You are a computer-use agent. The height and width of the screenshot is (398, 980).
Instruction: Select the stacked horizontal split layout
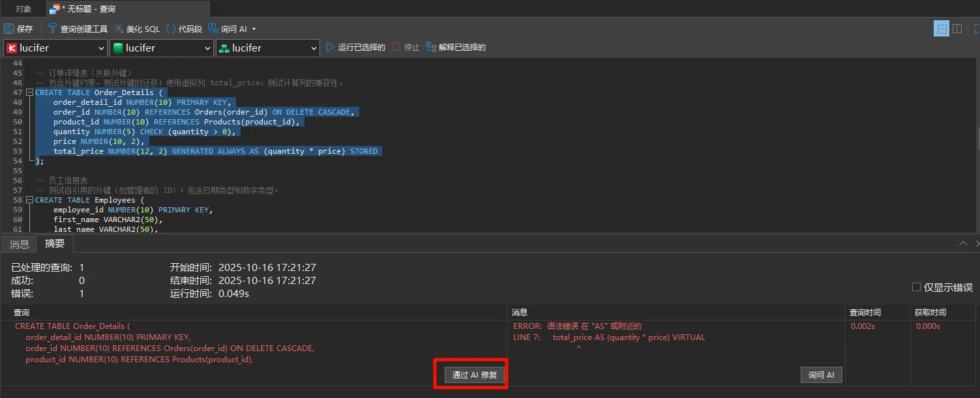[941, 29]
